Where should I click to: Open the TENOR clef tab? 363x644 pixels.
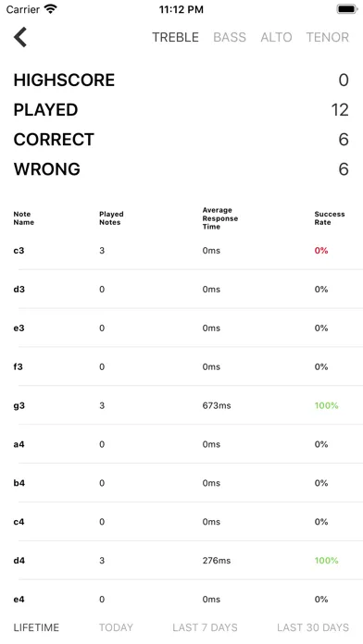click(327, 37)
